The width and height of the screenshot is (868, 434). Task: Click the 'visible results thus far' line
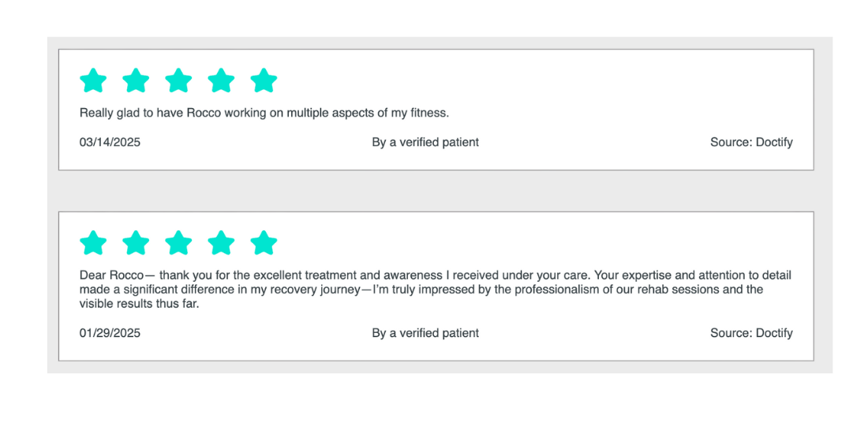click(139, 304)
